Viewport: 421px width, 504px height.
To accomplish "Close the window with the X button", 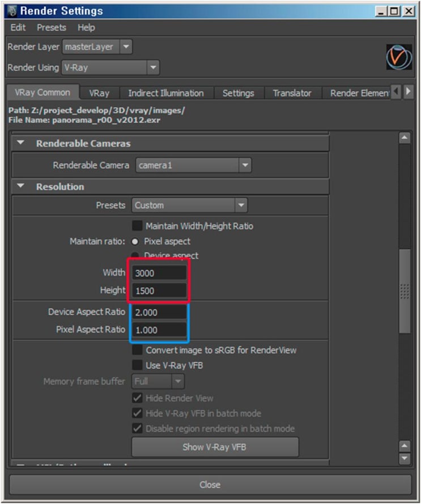I will (409, 11).
